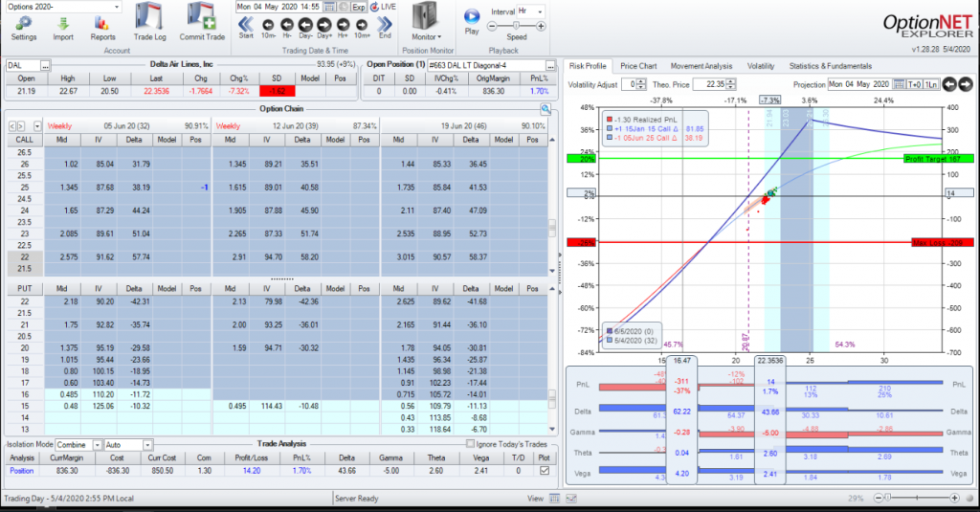Open the Settings gear icon
Viewport: 980px width, 512px height.
(24, 21)
